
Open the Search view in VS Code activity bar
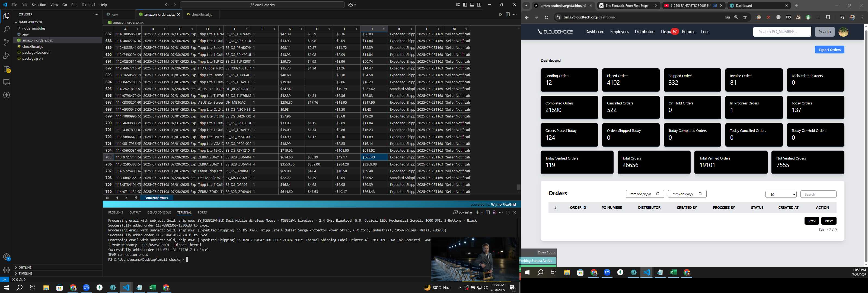coord(7,29)
